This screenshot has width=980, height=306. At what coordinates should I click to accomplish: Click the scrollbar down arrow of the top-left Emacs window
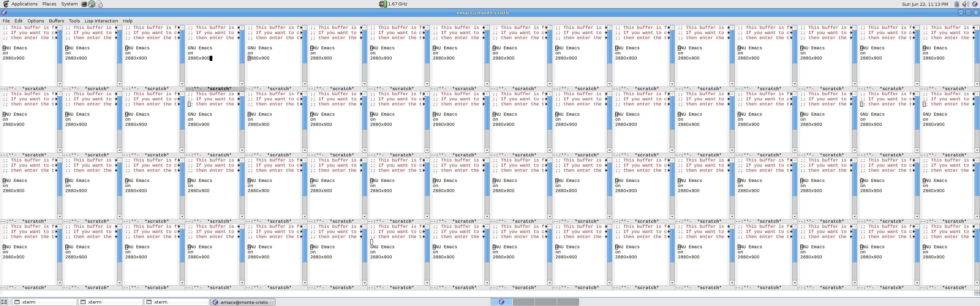tap(60, 84)
